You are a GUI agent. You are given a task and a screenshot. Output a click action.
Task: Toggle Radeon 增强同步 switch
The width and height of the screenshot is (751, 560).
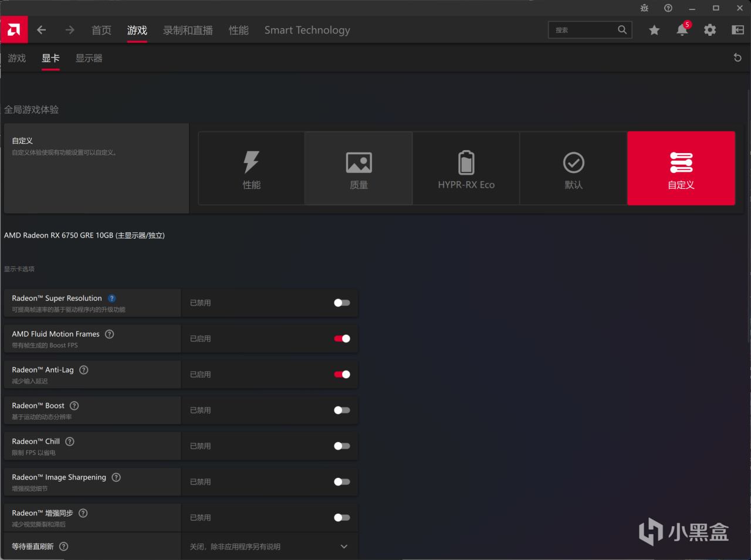pyautogui.click(x=342, y=518)
